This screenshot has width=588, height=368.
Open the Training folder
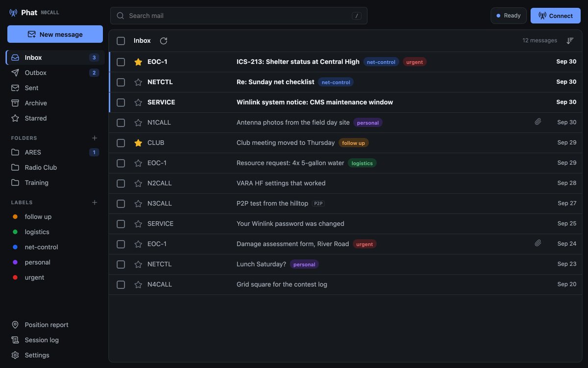pos(55,183)
